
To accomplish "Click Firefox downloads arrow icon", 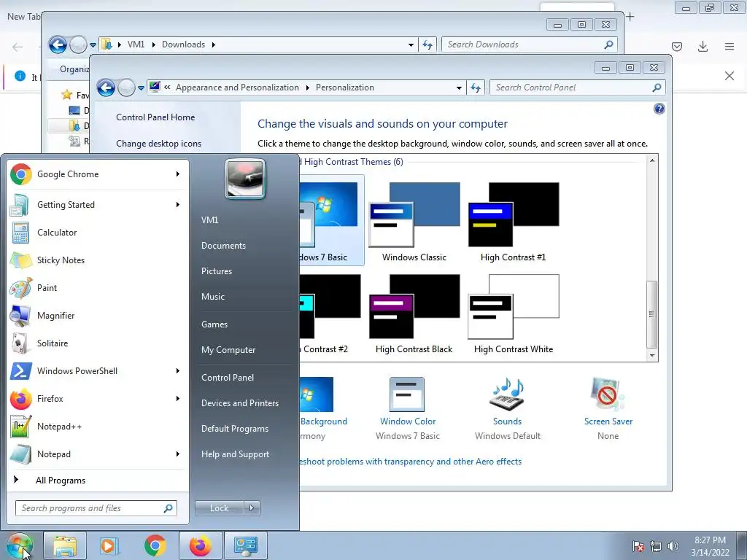I will 703,46.
